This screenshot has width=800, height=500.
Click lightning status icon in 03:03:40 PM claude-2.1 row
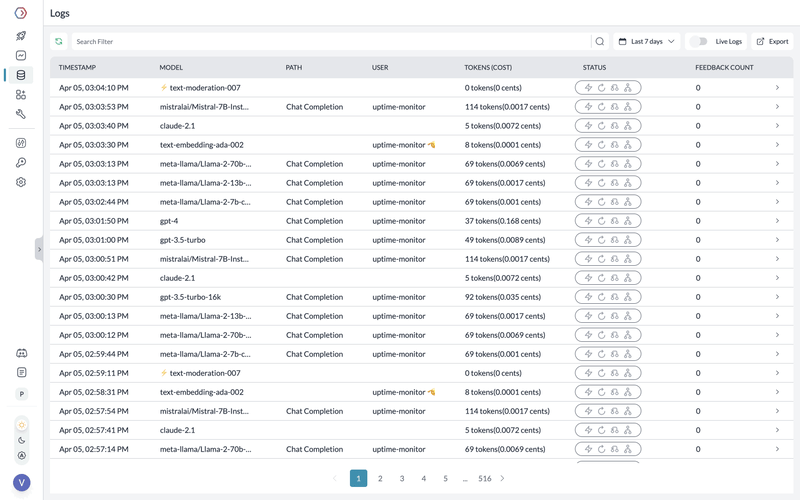click(x=588, y=126)
